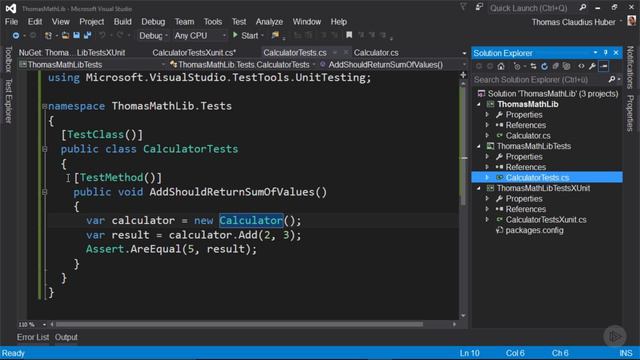Click the notifications flag funnel icon

[x=463, y=7]
